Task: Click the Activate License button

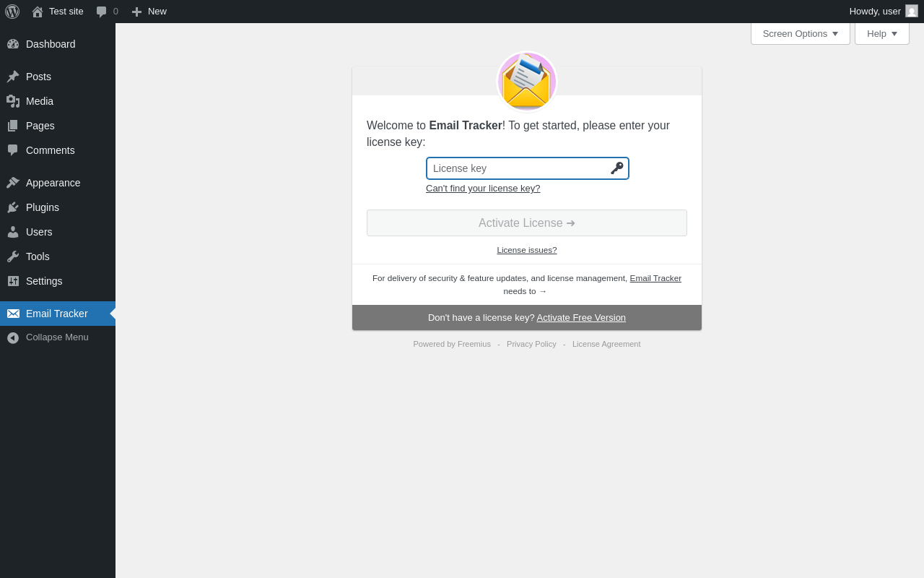Action: tap(527, 223)
